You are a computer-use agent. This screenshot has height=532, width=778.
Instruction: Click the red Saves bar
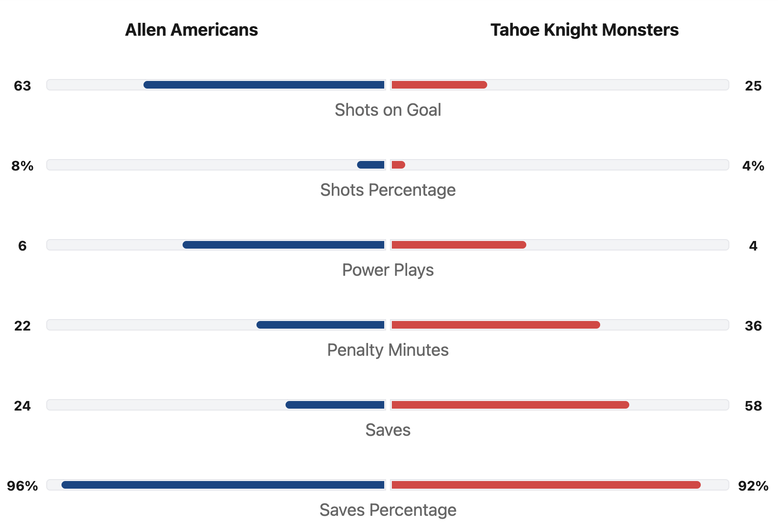click(x=510, y=405)
